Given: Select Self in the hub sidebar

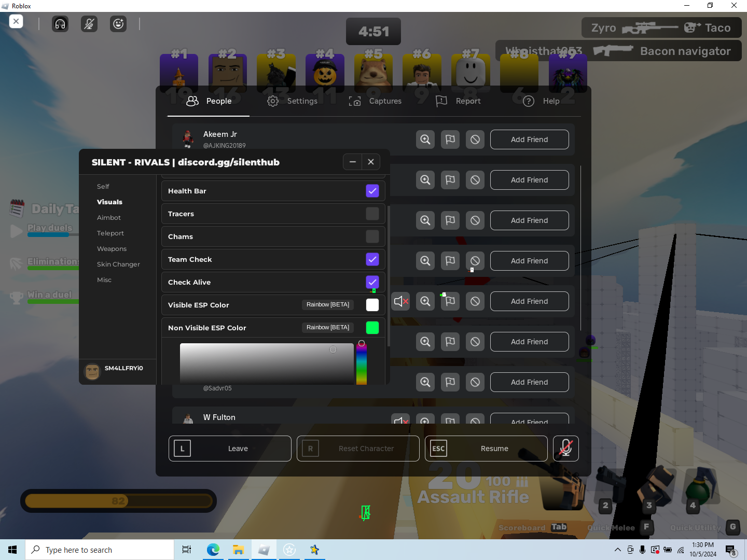Looking at the screenshot, I should coord(103,187).
